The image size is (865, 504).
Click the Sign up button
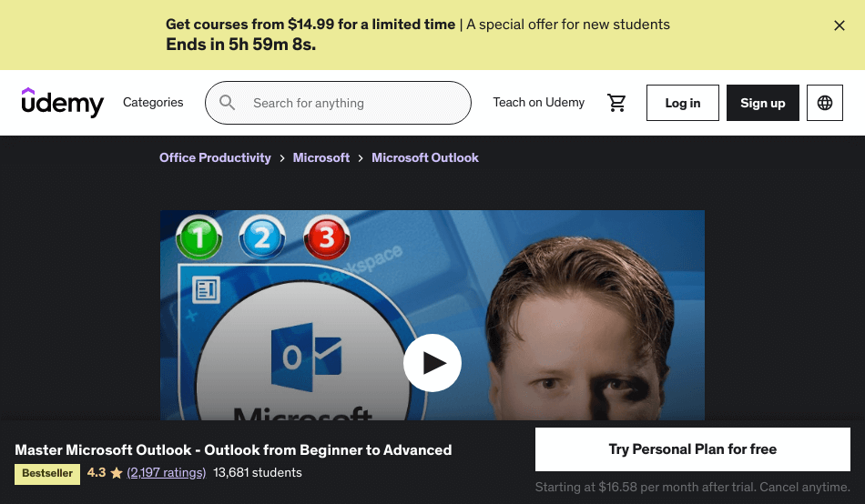pos(762,103)
